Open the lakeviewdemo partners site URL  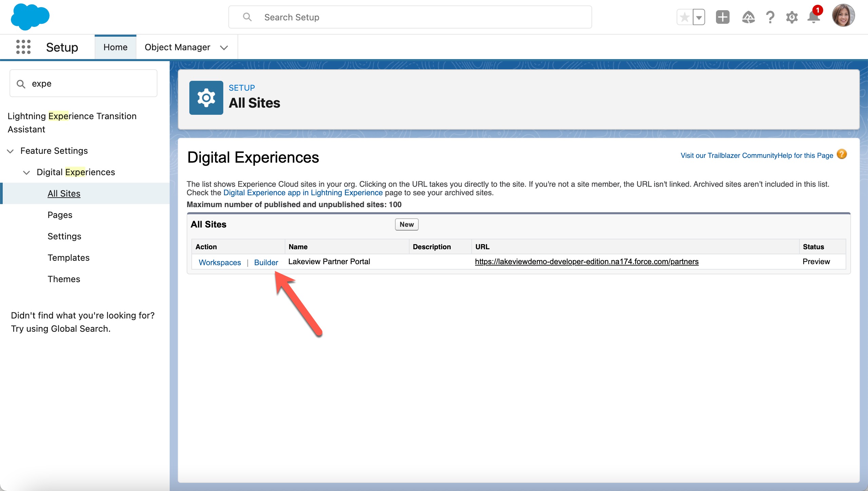click(587, 261)
